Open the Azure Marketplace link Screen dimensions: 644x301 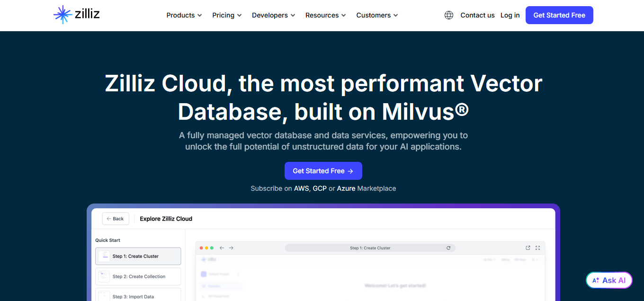(x=346, y=188)
